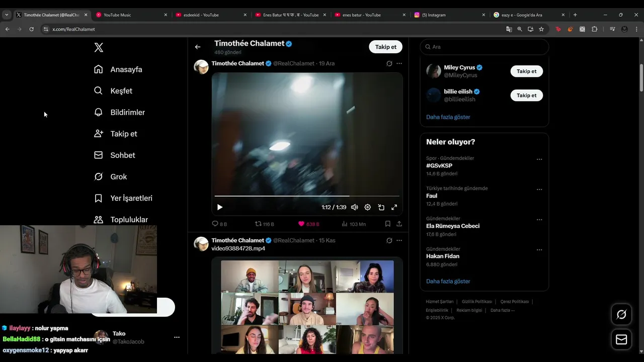Share the 19 Ara video post
The width and height of the screenshot is (644, 362).
pos(399,224)
